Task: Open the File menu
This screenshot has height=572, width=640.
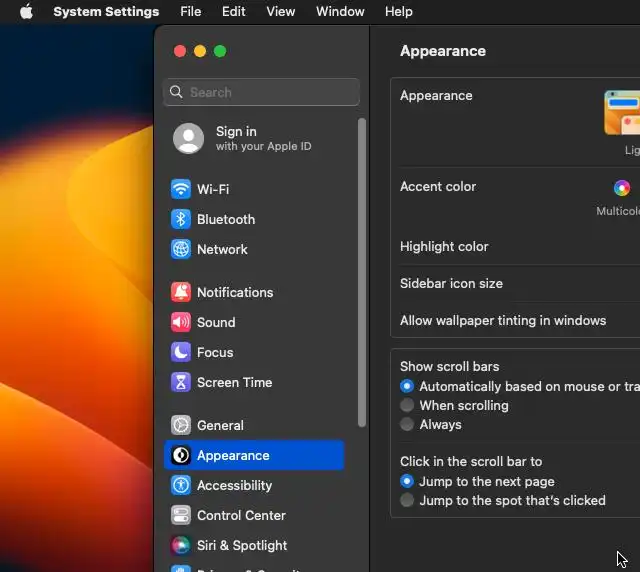Action: (191, 11)
